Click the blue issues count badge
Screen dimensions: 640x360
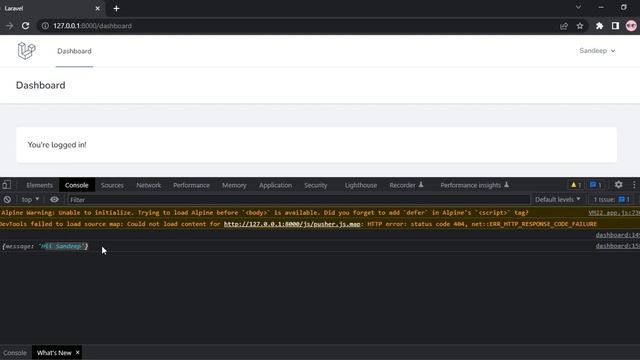[x=596, y=185]
